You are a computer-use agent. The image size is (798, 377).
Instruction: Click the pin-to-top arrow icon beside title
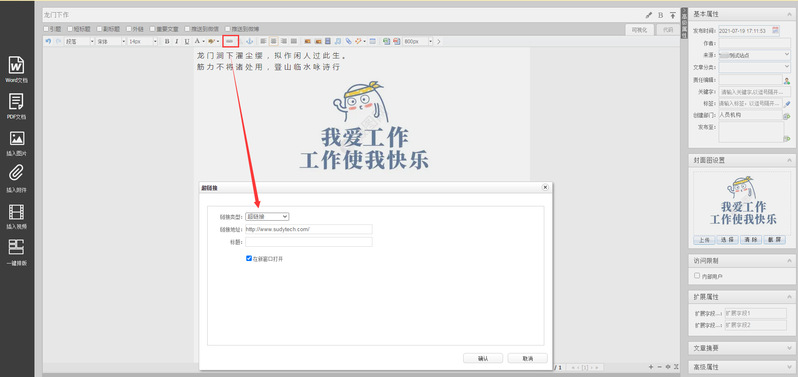coord(672,15)
